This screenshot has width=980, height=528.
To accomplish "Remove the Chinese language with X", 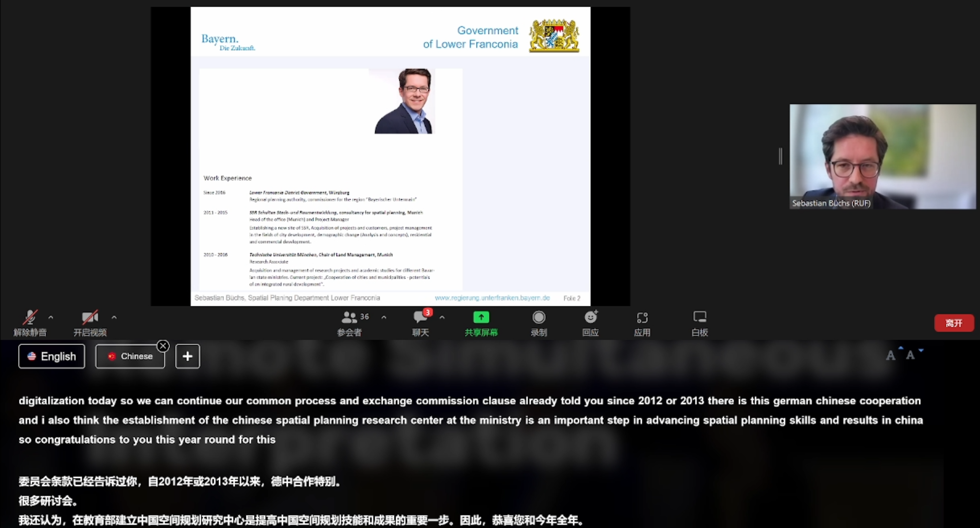I will point(163,346).
